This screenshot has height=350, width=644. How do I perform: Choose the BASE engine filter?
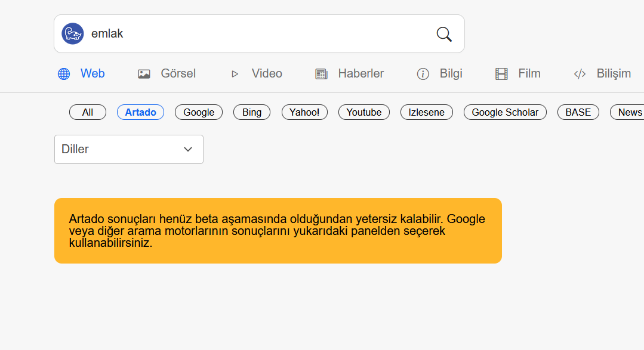point(578,112)
